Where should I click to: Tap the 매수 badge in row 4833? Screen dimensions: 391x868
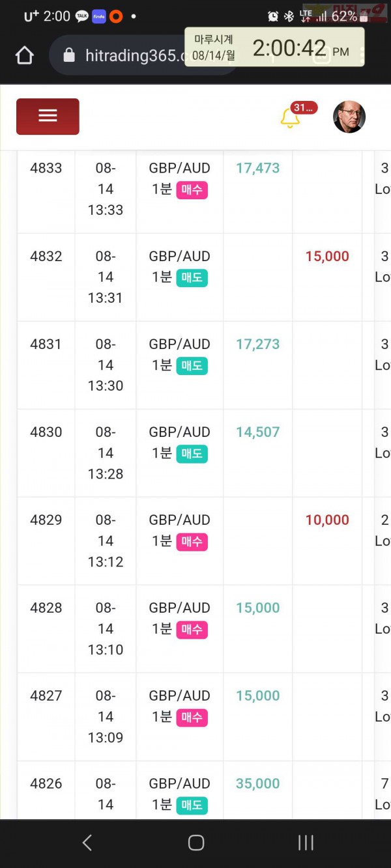click(x=192, y=190)
